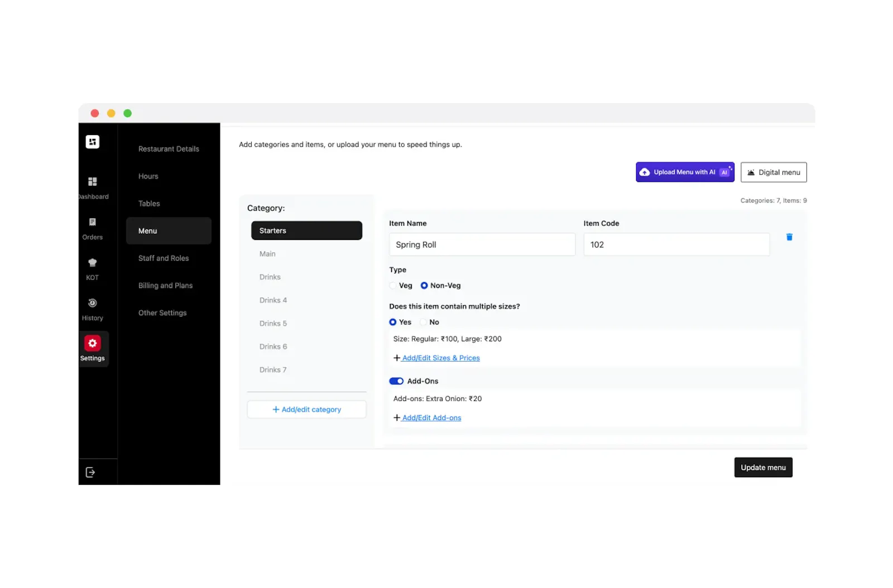The width and height of the screenshot is (893, 588).
Task: Open Restaurant Details settings
Action: click(169, 149)
